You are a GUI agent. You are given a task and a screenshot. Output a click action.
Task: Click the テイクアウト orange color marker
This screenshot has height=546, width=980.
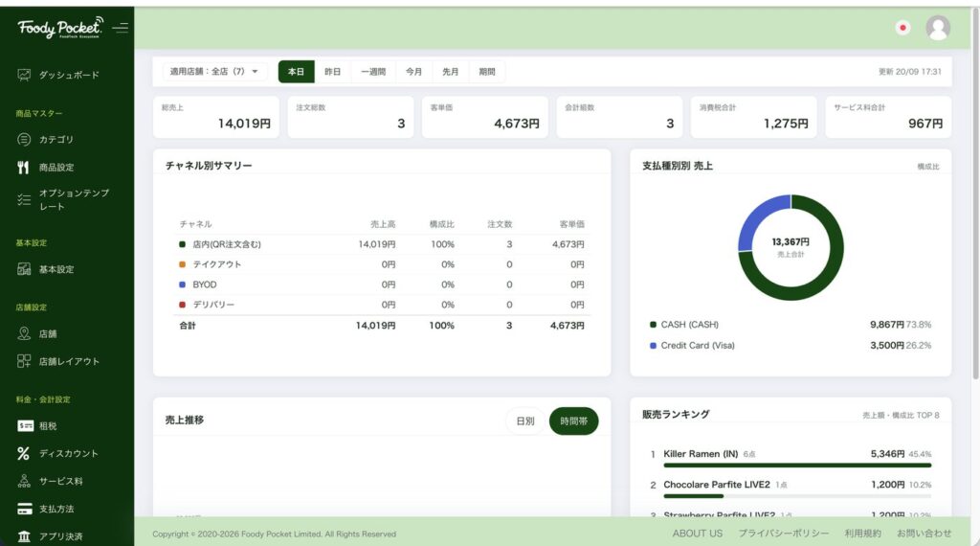(x=183, y=264)
